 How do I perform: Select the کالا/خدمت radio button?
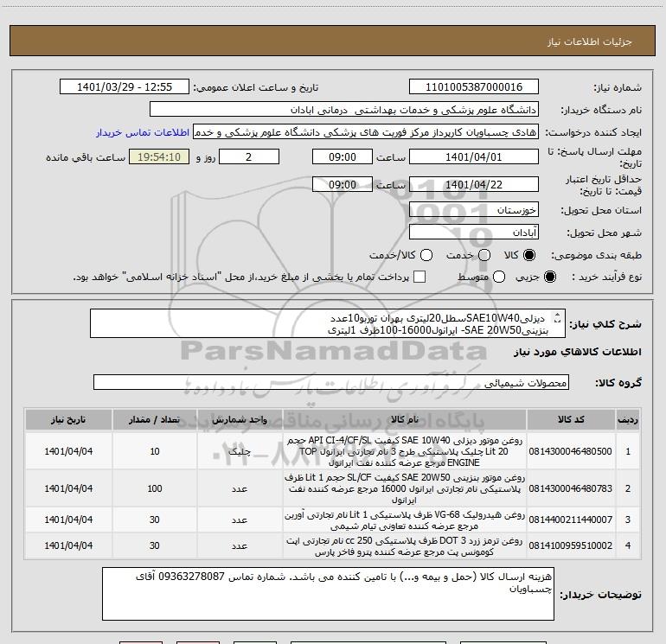pyautogui.click(x=426, y=255)
